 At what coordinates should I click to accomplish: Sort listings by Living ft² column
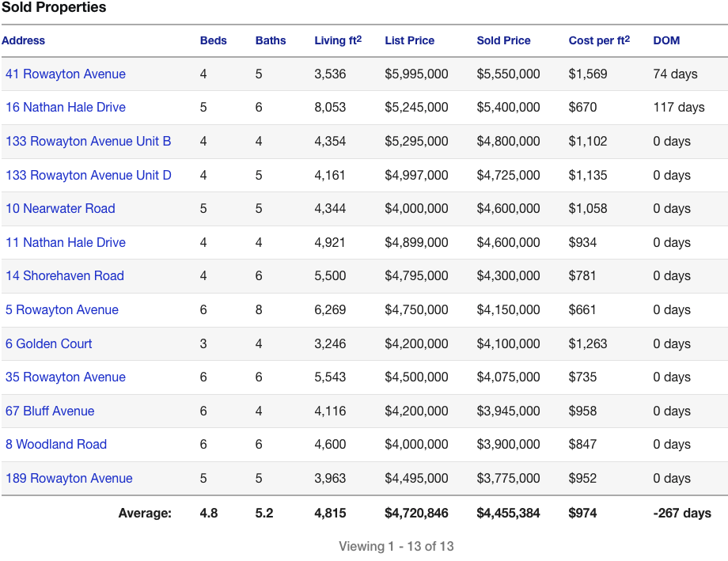tap(337, 40)
